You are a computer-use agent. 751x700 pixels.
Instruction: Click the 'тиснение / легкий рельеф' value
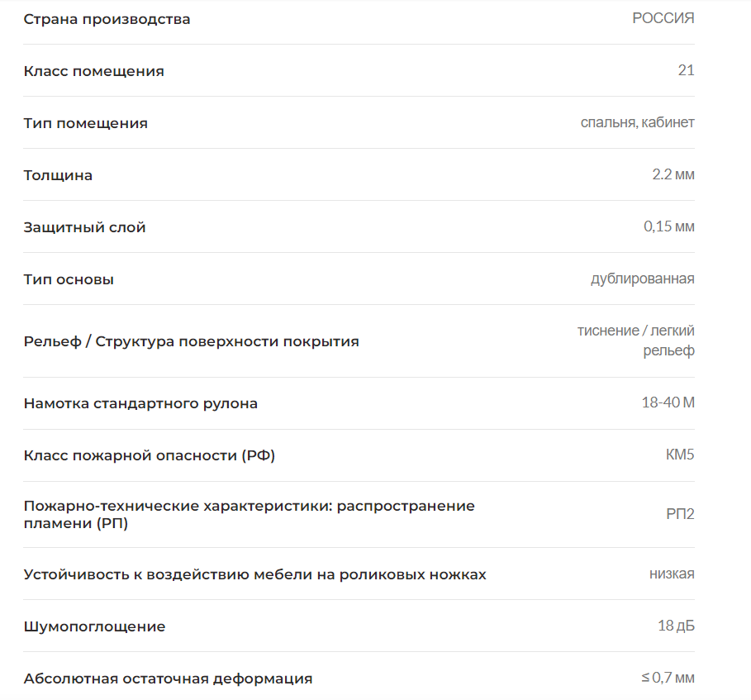(x=636, y=340)
